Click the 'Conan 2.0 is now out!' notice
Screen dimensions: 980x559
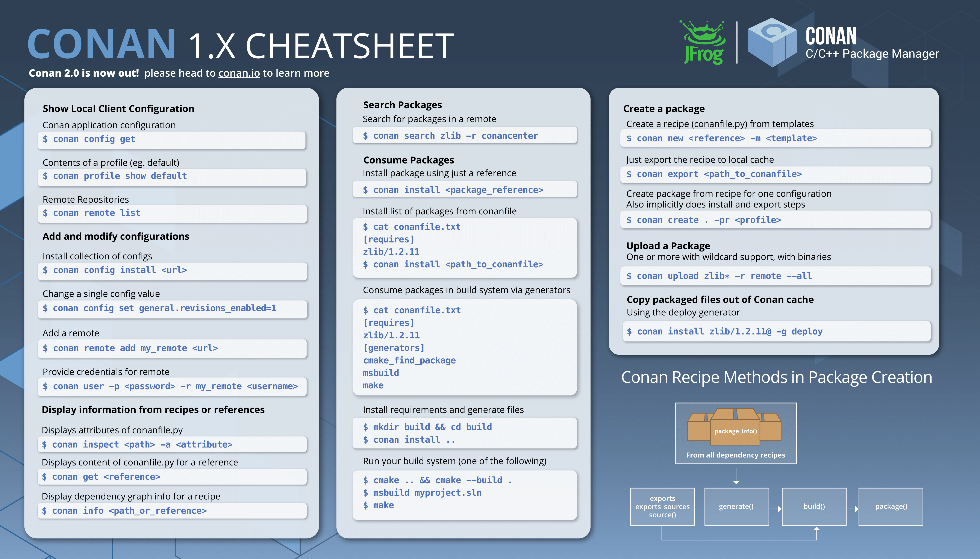[x=84, y=73]
